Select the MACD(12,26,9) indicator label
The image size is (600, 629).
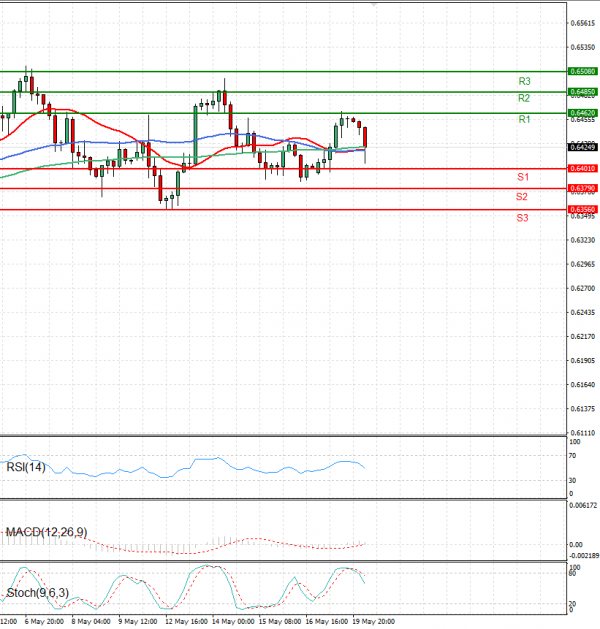pos(46,531)
